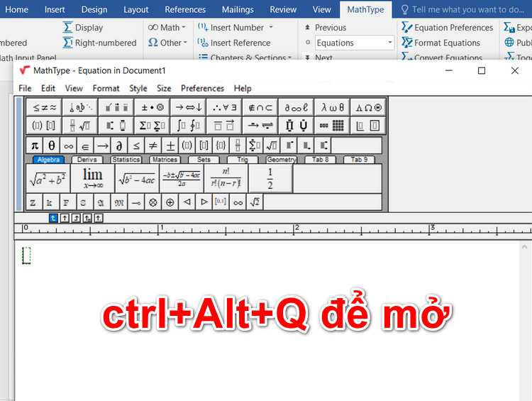Open labeled arrow templates palette
This screenshot has height=401, width=532.
[260, 126]
